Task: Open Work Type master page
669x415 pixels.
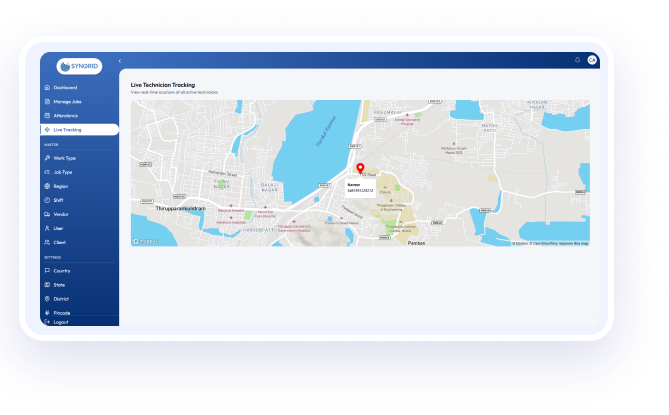Action: tap(64, 158)
